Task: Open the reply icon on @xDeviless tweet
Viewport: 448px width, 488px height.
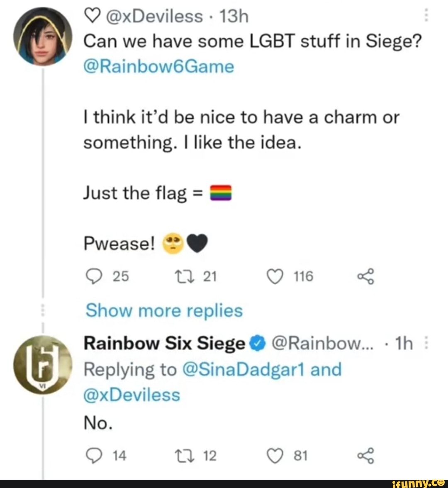Action: 95,276
